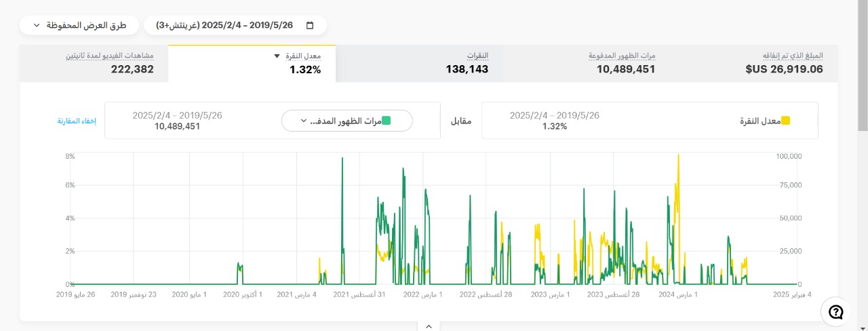Click the chevron icon beside طرق العرض المحفوظة
Screen dimensions: 868x331
pyautogui.click(x=36, y=25)
